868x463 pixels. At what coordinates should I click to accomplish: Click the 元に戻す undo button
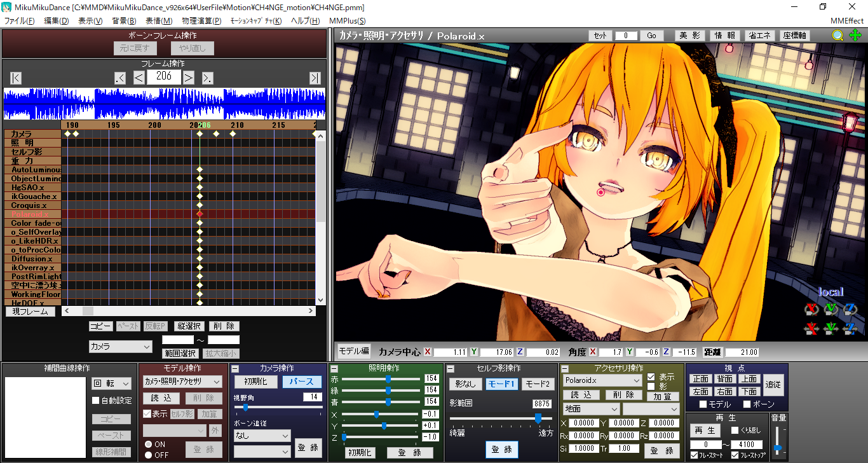(x=135, y=48)
